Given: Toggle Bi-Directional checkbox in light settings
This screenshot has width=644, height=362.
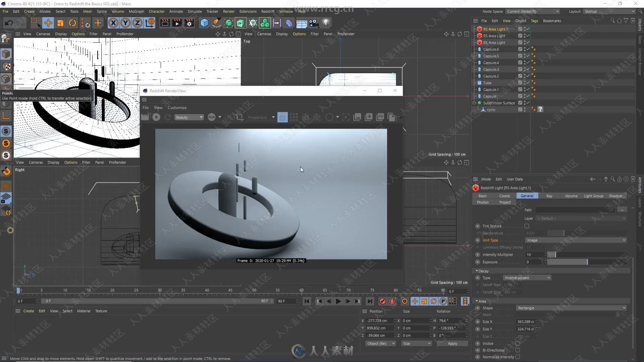Looking at the screenshot, I should (x=517, y=350).
